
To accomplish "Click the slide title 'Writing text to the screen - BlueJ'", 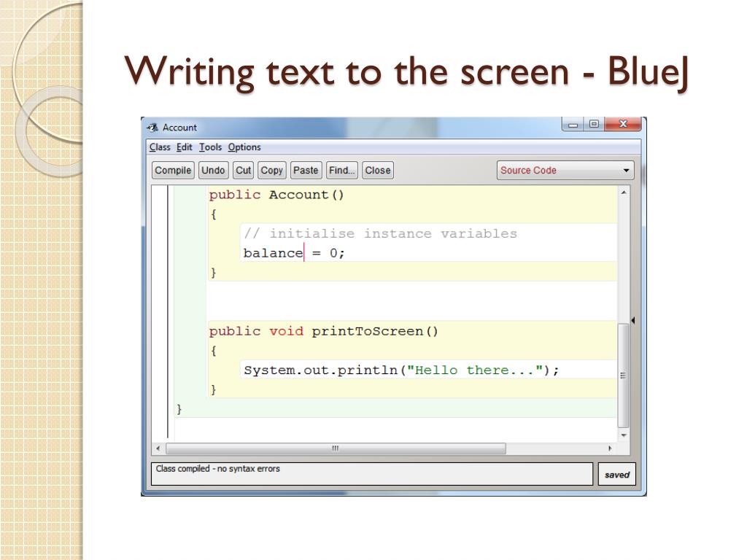I will [407, 71].
